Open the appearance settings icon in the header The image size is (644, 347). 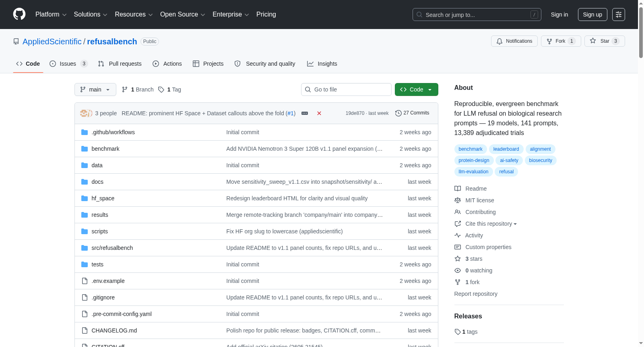(619, 15)
